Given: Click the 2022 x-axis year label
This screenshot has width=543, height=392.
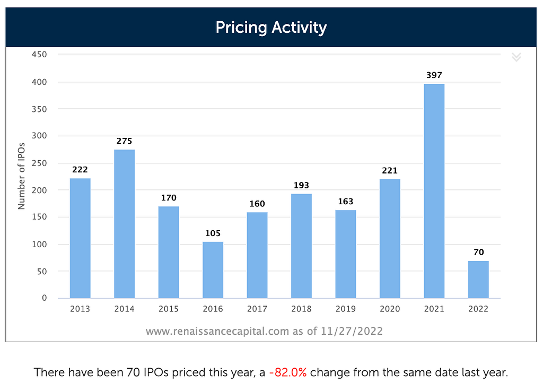Looking at the screenshot, I should pos(478,309).
